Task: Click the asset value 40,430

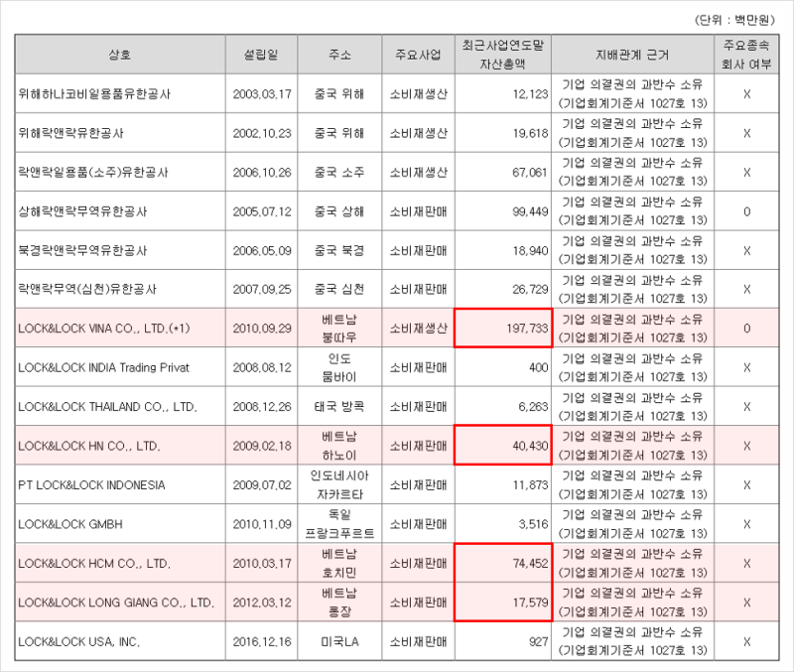Action: (x=530, y=446)
